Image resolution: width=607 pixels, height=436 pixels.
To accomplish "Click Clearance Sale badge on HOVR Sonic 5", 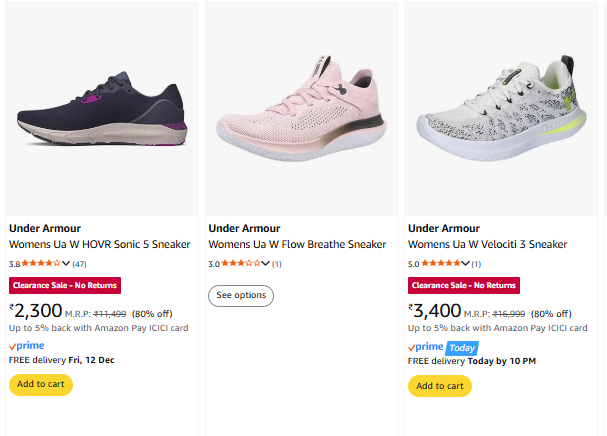I will coord(65,286).
